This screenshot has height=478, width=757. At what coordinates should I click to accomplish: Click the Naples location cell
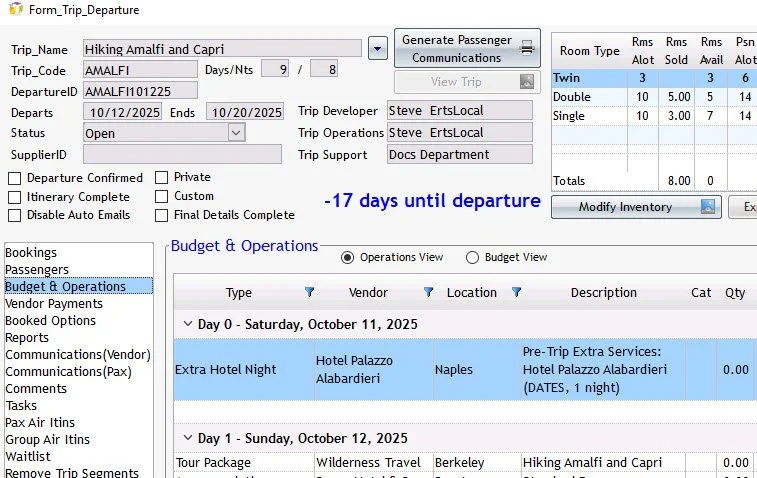(477, 369)
